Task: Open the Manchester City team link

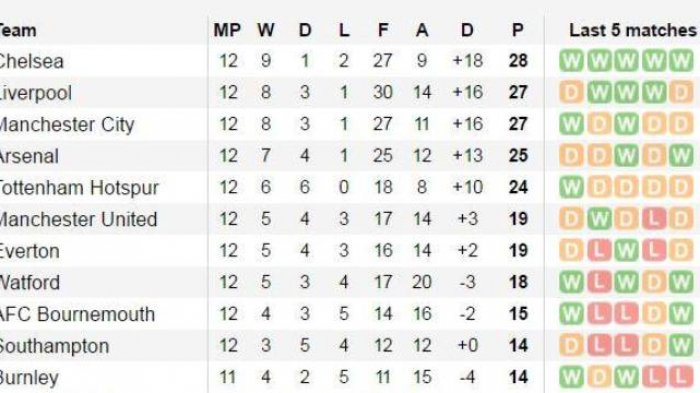Action: pos(67,125)
